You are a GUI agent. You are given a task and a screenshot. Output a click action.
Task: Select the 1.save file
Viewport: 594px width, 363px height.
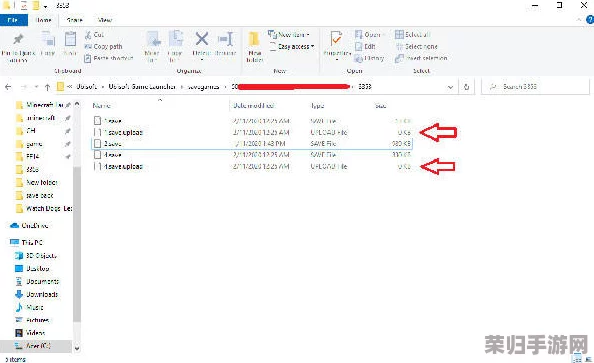(252, 121)
